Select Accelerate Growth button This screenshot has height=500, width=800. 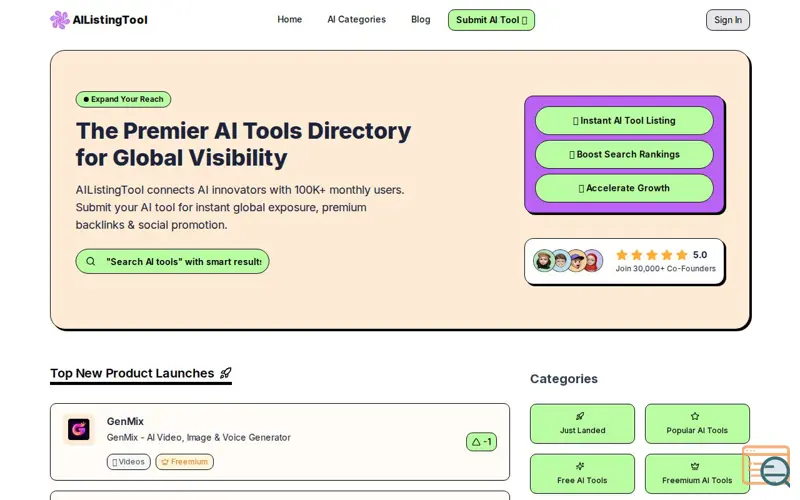pos(624,188)
